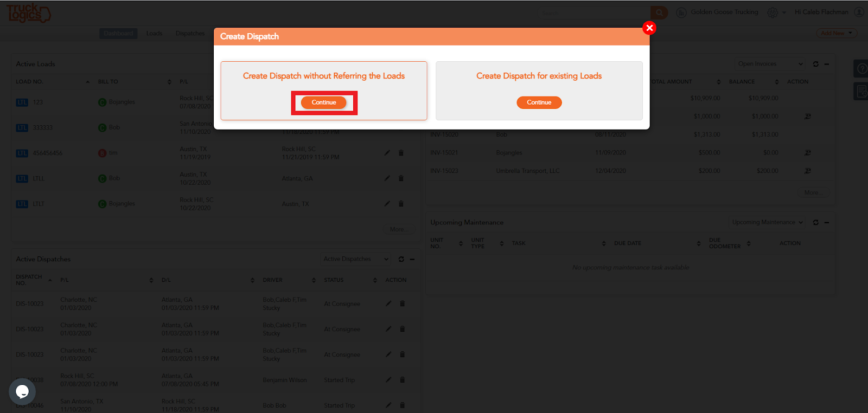The image size is (868, 413).
Task: Open the Loads tab
Action: 154,34
